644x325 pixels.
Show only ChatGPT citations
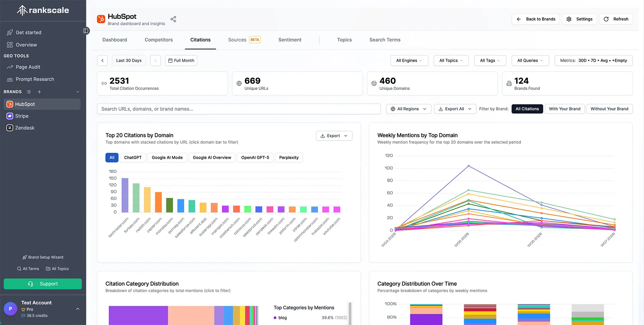pyautogui.click(x=133, y=157)
